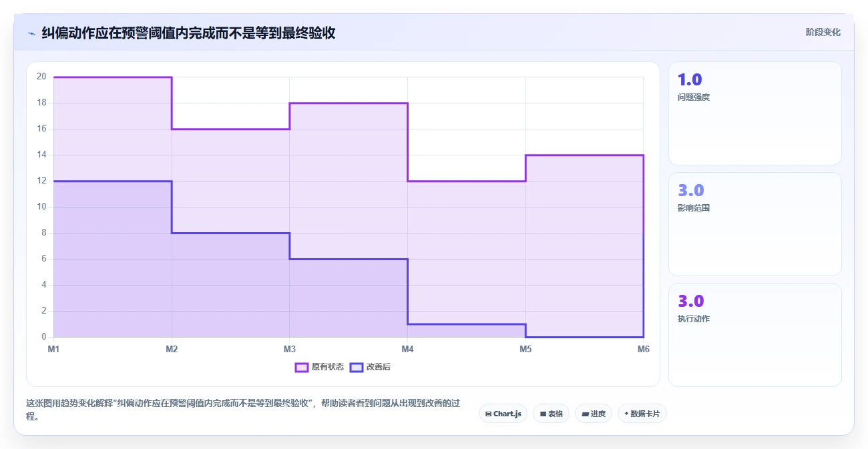Click the M3 x-axis label
Screen dimensions: 868x449
click(290, 349)
